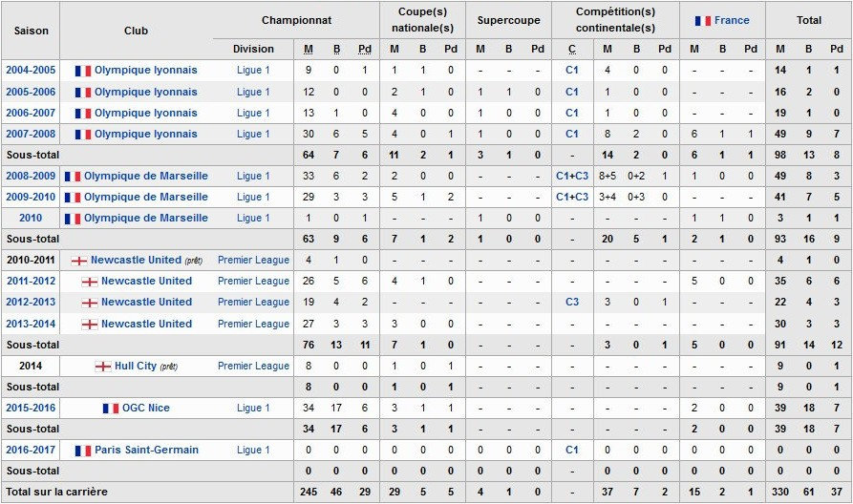Open the Ligue 1 link in the 2016-2017 row
Viewport: 853px width, 504px height.
pyautogui.click(x=253, y=450)
